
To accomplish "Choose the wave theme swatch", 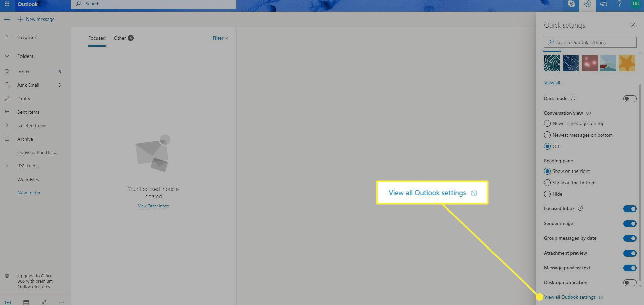I will [608, 63].
